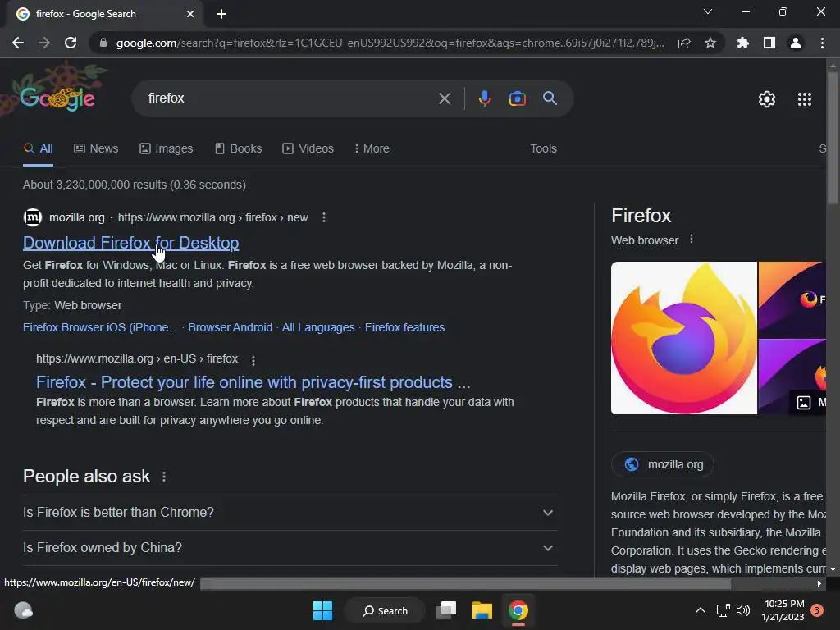The width and height of the screenshot is (840, 630).
Task: Click the vertical page scrollbar thumb
Action: pos(833,137)
